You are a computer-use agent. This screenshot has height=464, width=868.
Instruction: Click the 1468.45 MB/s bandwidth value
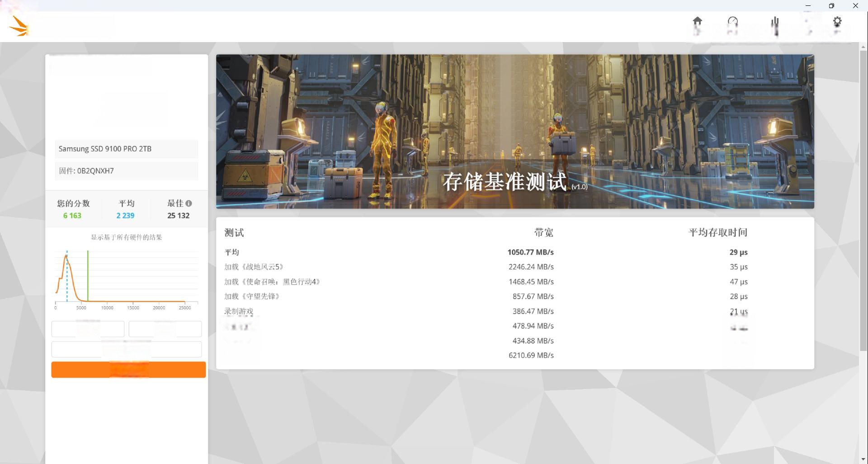(531, 282)
